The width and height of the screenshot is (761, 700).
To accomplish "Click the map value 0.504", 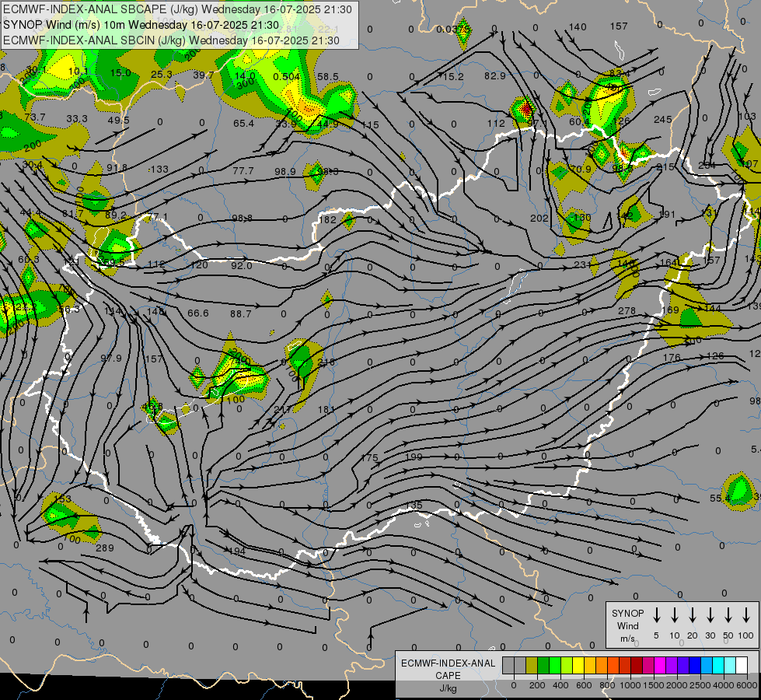I will click(286, 77).
